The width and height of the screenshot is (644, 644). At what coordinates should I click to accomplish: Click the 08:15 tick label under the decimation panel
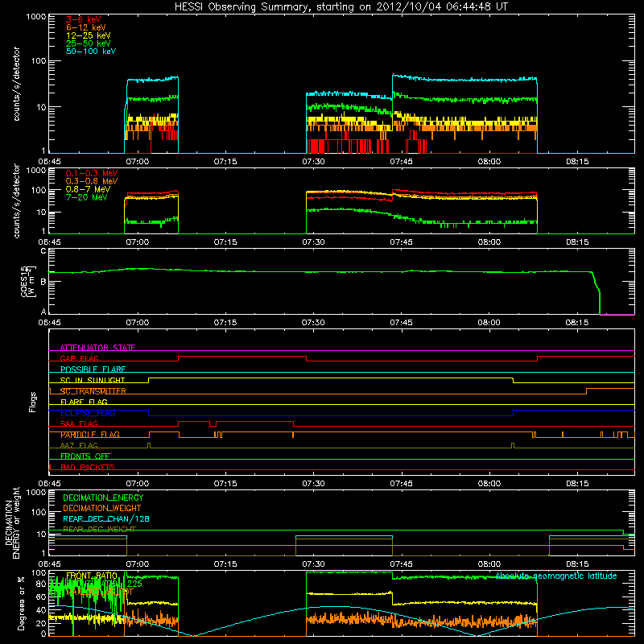pyautogui.click(x=577, y=564)
